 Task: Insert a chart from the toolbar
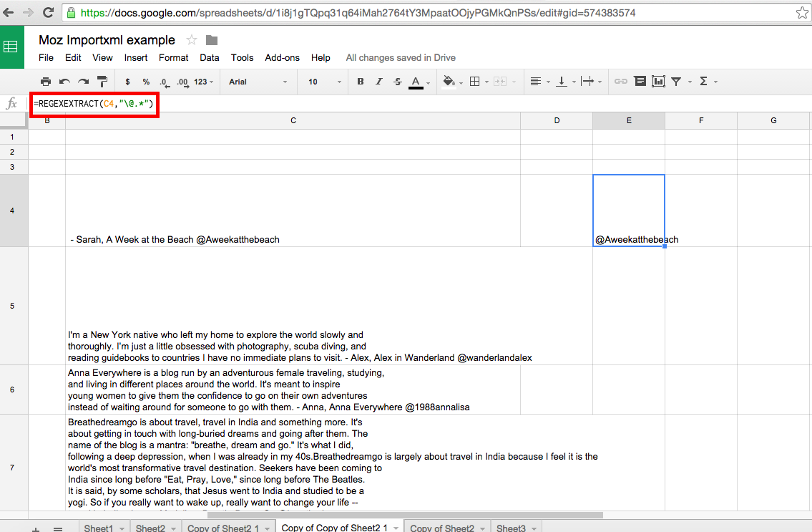pyautogui.click(x=658, y=82)
